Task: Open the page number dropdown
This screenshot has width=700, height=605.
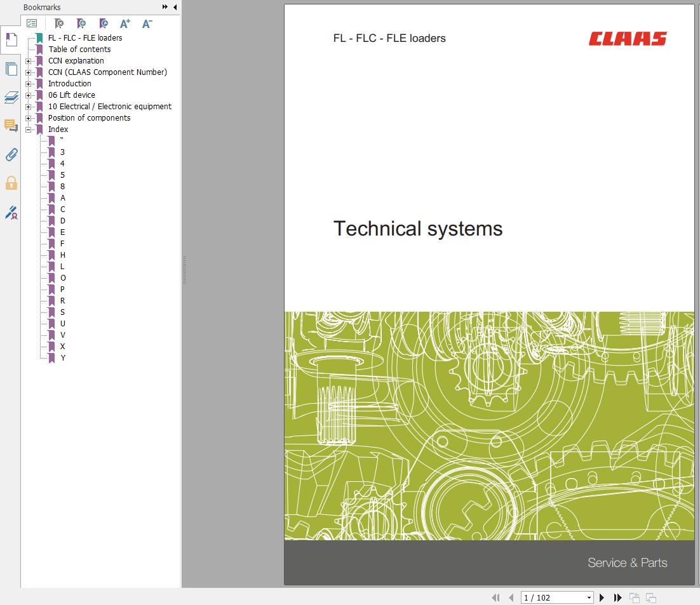Action: [588, 597]
